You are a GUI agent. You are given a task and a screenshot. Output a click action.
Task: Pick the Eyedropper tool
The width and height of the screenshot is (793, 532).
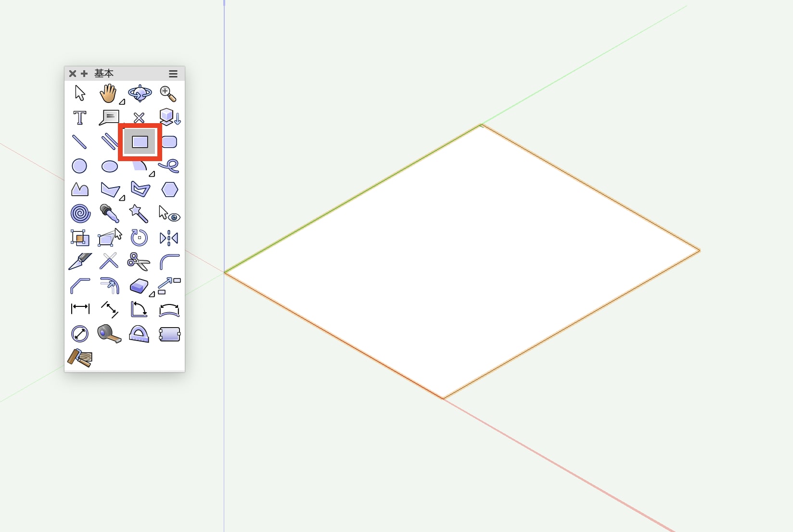(x=109, y=213)
